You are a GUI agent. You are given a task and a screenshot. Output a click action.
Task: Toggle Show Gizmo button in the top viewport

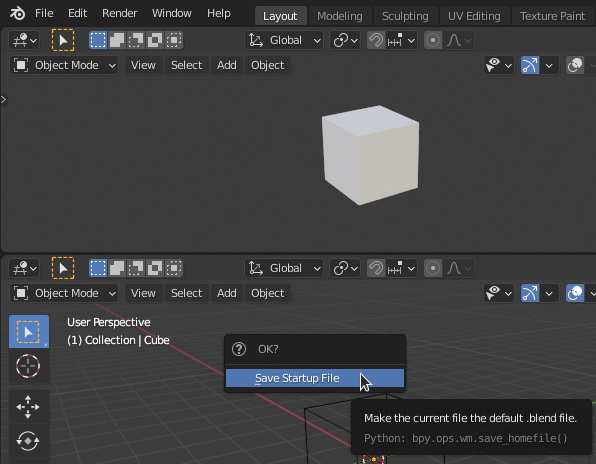tap(530, 65)
